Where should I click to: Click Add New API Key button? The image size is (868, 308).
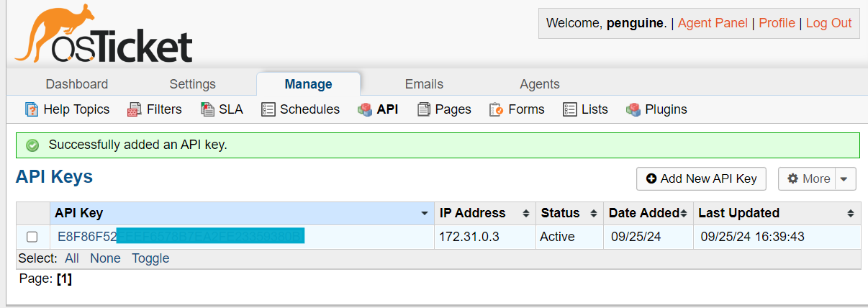pos(702,178)
